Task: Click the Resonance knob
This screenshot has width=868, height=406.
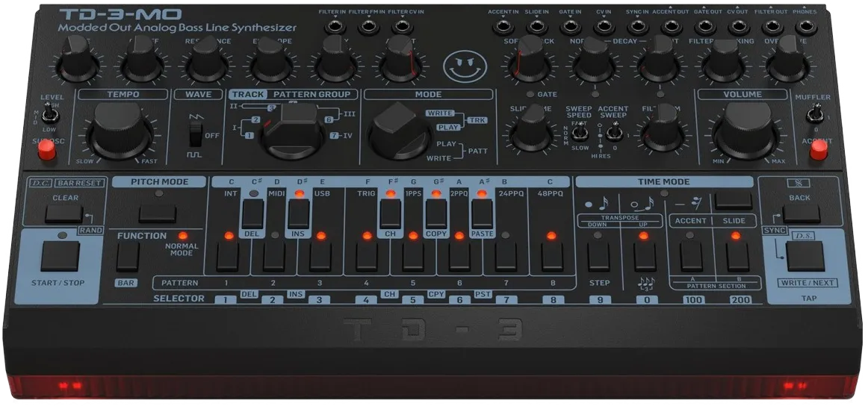Action: 206,61
